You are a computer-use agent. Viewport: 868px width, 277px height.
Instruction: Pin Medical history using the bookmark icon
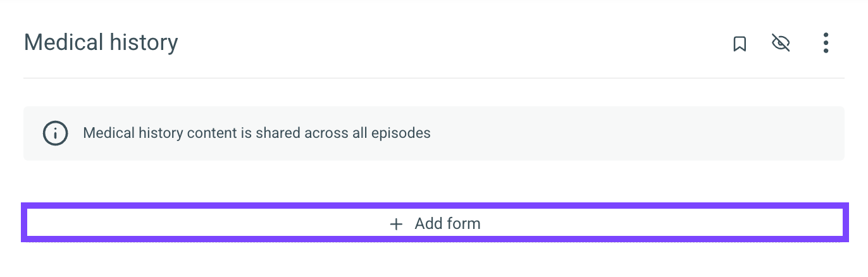[x=740, y=44]
